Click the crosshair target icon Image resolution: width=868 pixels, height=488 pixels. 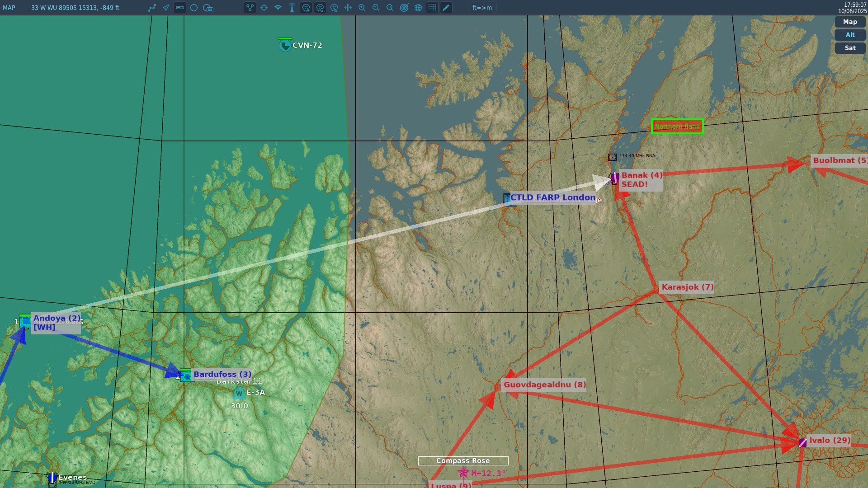click(264, 8)
